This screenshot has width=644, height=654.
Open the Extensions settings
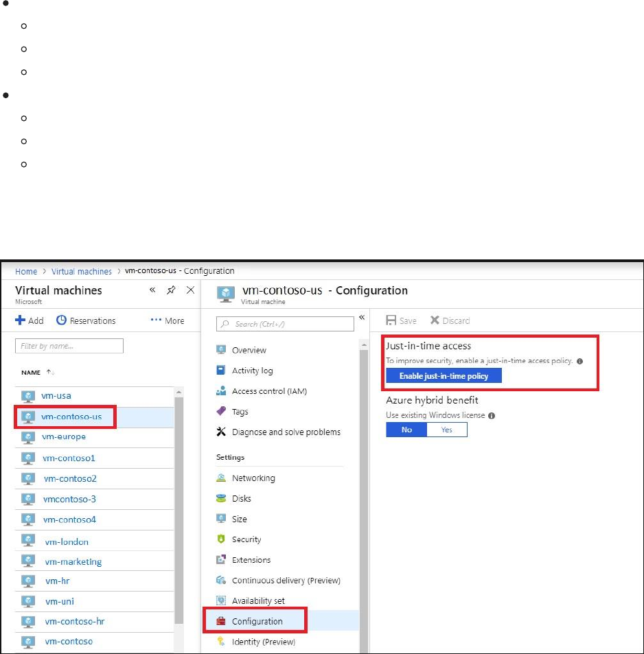pos(251,560)
